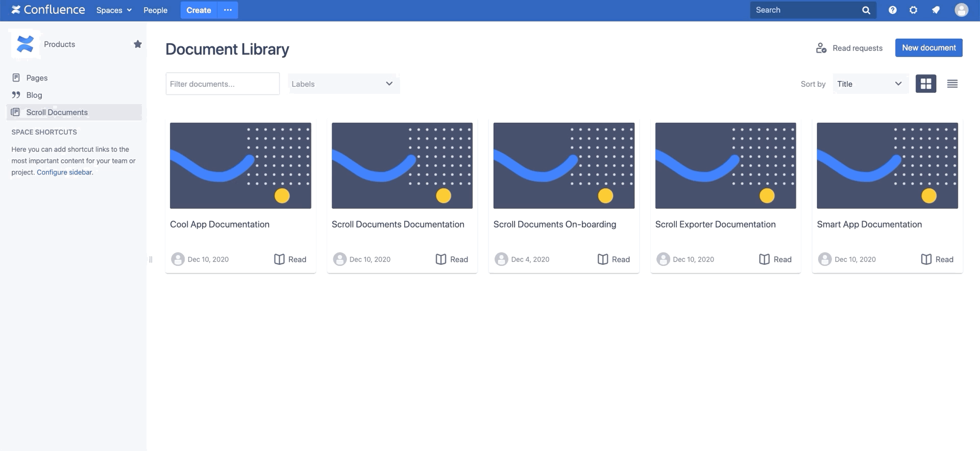Click the Confluence home logo
980x451 pixels.
tap(48, 10)
